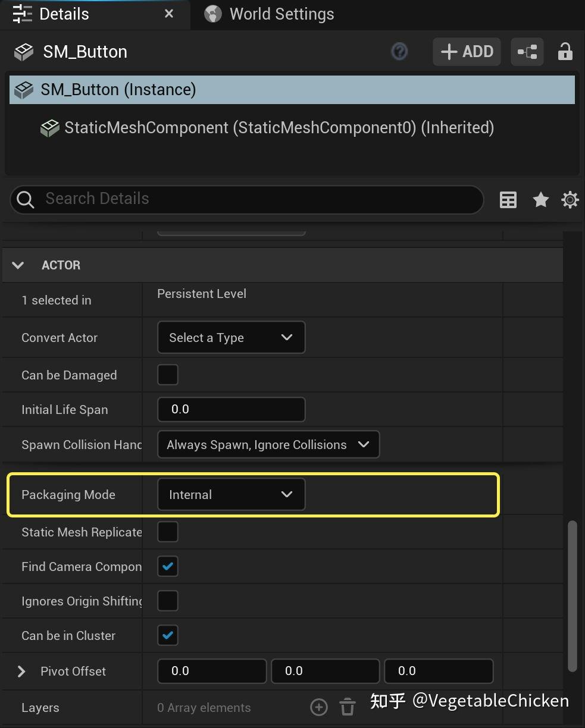Switch to the World Settings tab
This screenshot has width=585, height=728.
(281, 14)
